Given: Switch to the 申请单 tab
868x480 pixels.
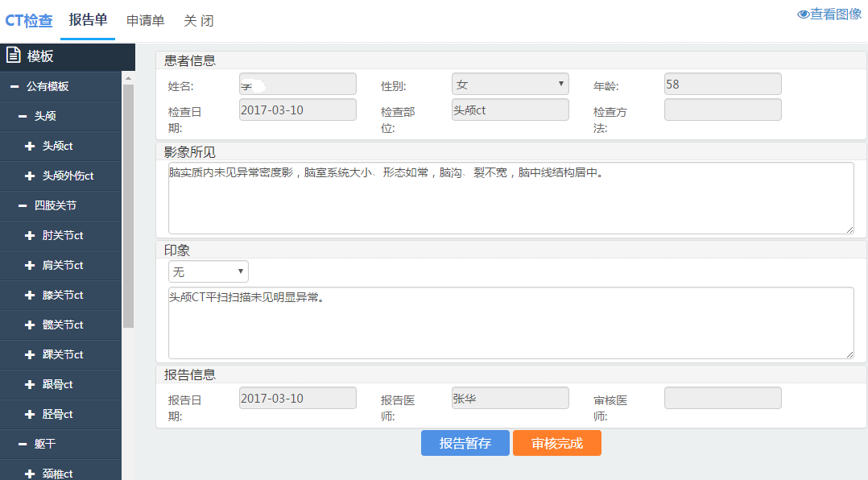Looking at the screenshot, I should tap(145, 21).
